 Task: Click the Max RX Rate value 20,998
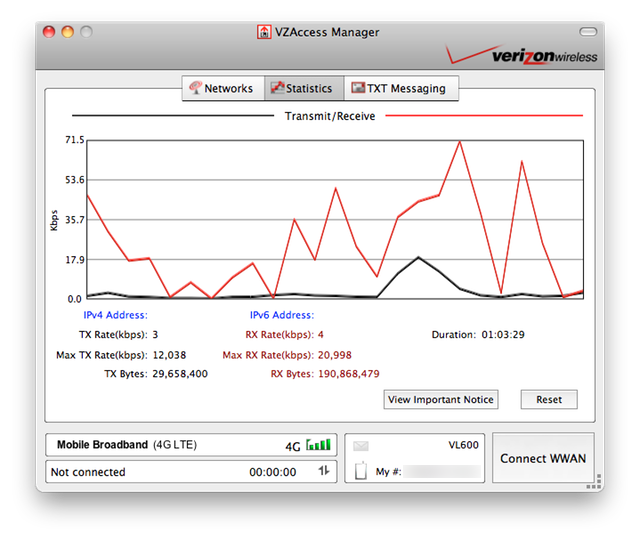coord(335,355)
